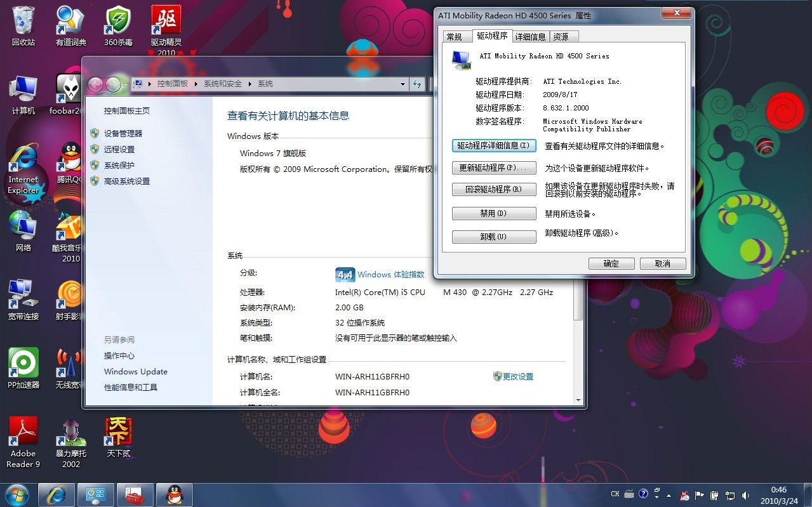Click the 更新驱动程序(P)... button
Viewport: 812px width, 507px height.
point(494,168)
